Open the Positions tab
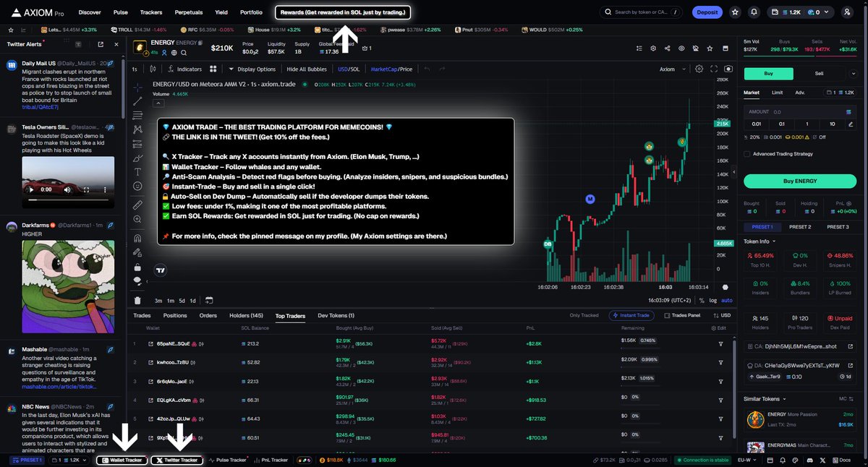The image size is (868, 467). pyautogui.click(x=175, y=315)
